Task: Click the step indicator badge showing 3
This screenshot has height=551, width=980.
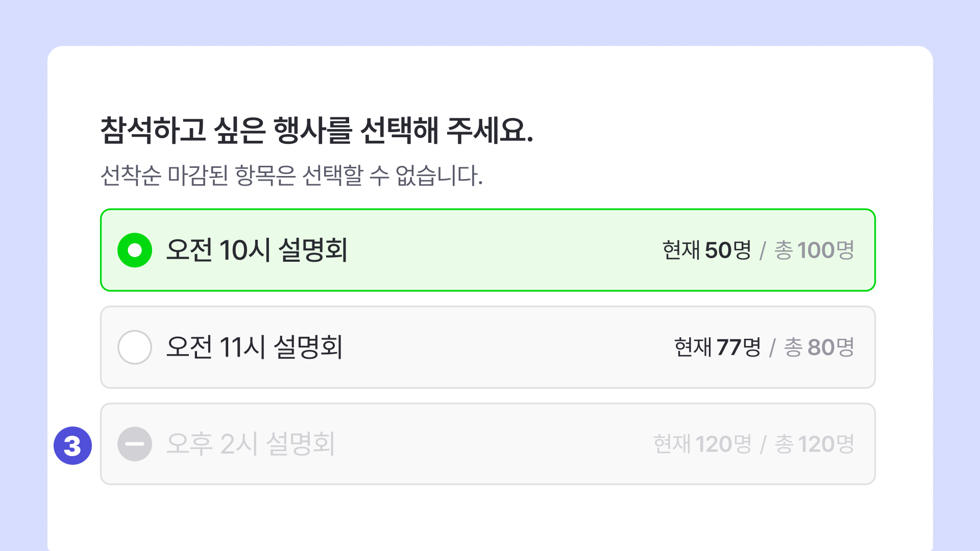Action: pos(72,444)
